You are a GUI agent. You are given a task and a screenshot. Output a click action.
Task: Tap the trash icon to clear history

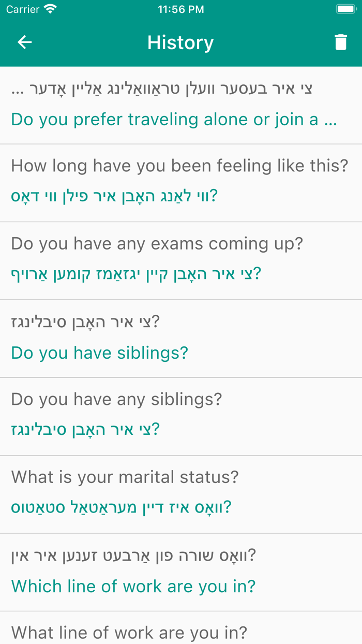(x=341, y=42)
